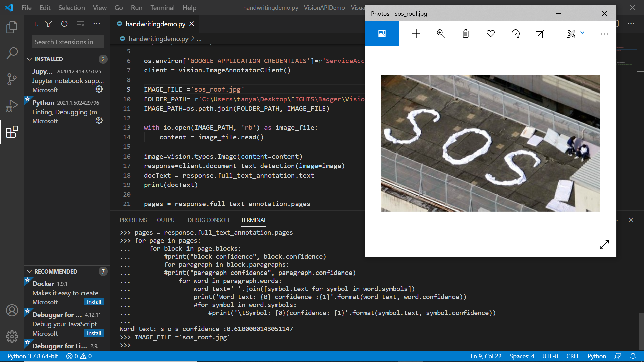Screen dimensions: 644x362
Task: Open Run and Debug view
Action: tap(12, 106)
